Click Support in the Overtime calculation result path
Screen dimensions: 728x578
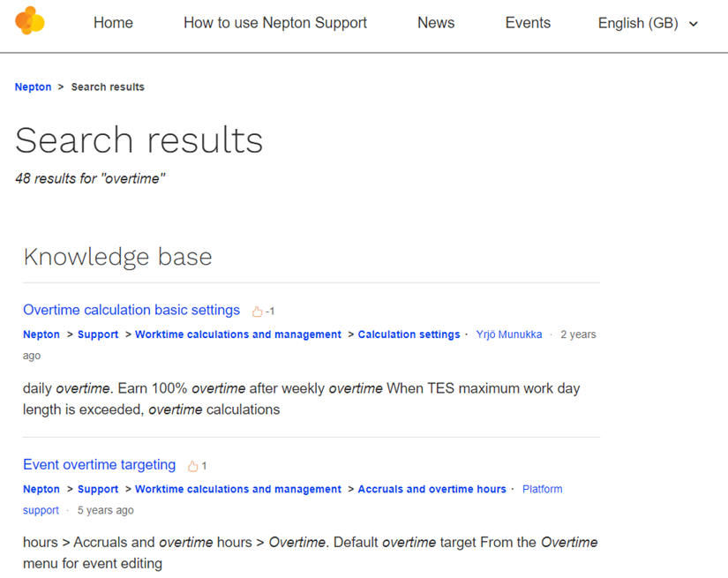[98, 334]
